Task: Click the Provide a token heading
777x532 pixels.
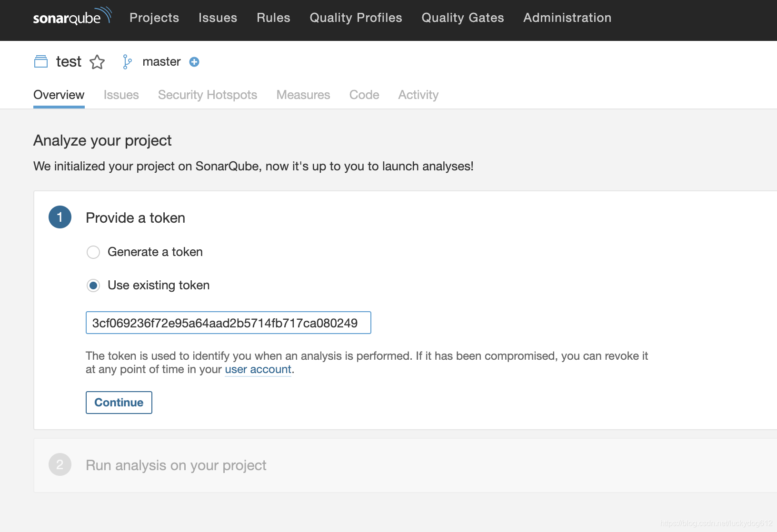Action: point(135,217)
